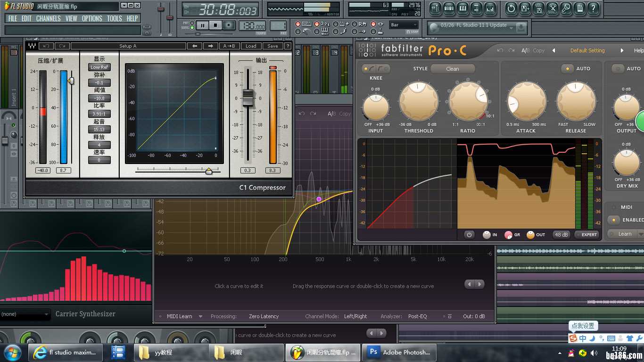
Task: Toggle IN level display in Pro-C
Action: pyautogui.click(x=487, y=235)
